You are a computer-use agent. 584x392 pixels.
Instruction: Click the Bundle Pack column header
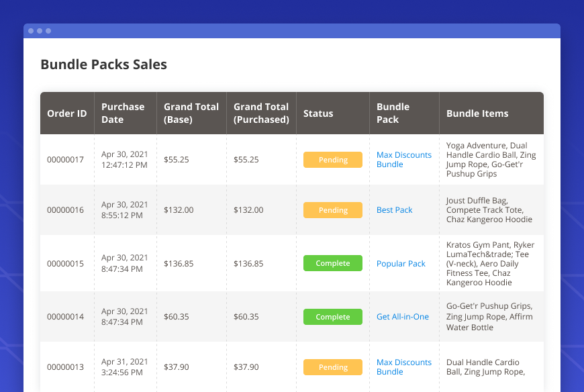coord(393,113)
